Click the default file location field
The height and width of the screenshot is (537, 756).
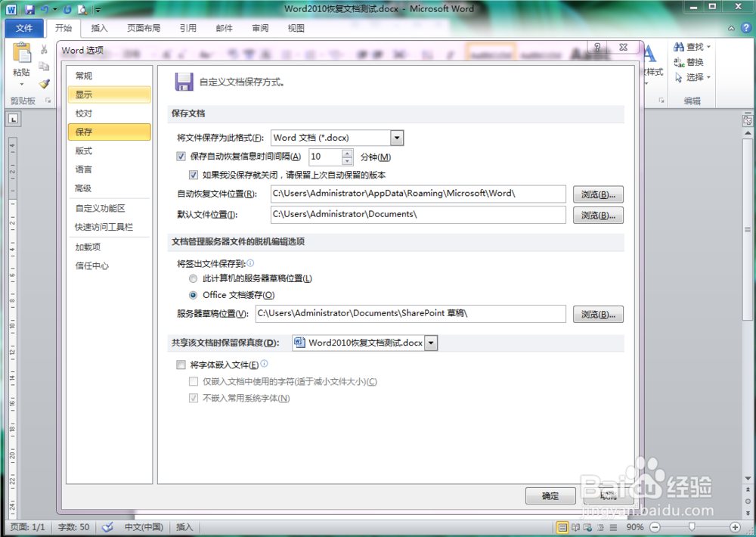tap(418, 215)
